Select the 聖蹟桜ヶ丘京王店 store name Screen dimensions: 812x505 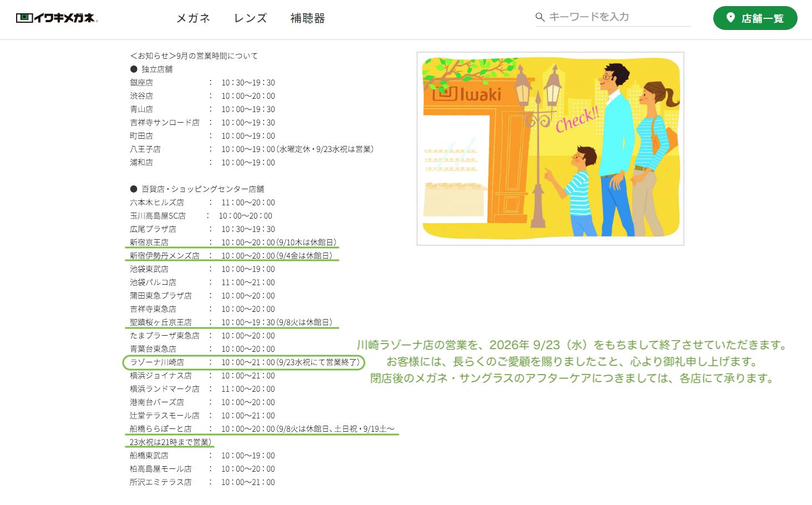(161, 322)
